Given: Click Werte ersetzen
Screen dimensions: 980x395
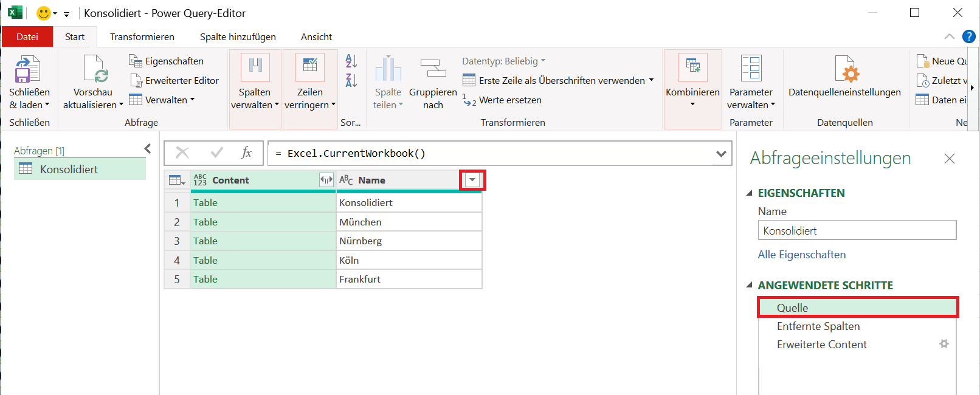Looking at the screenshot, I should 502,100.
